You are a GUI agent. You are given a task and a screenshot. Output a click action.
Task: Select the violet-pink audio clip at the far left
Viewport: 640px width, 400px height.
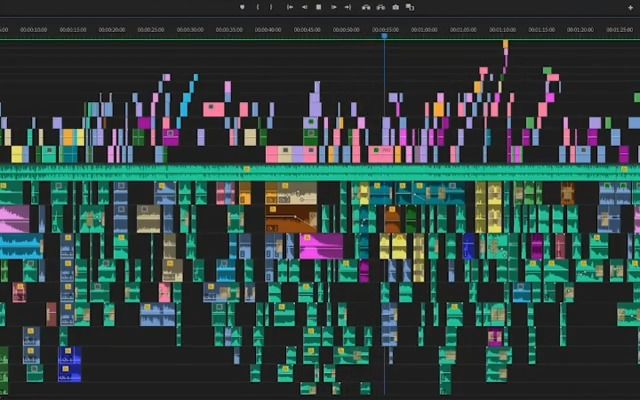coord(15,219)
